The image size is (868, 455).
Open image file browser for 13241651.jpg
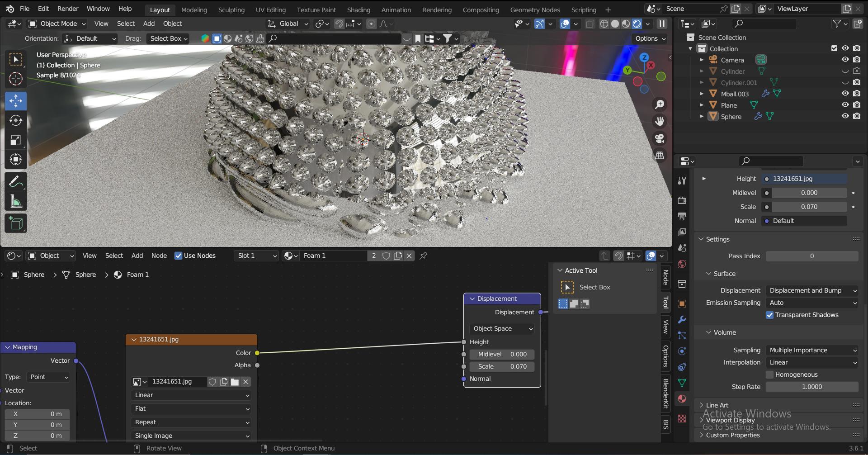pyautogui.click(x=235, y=382)
